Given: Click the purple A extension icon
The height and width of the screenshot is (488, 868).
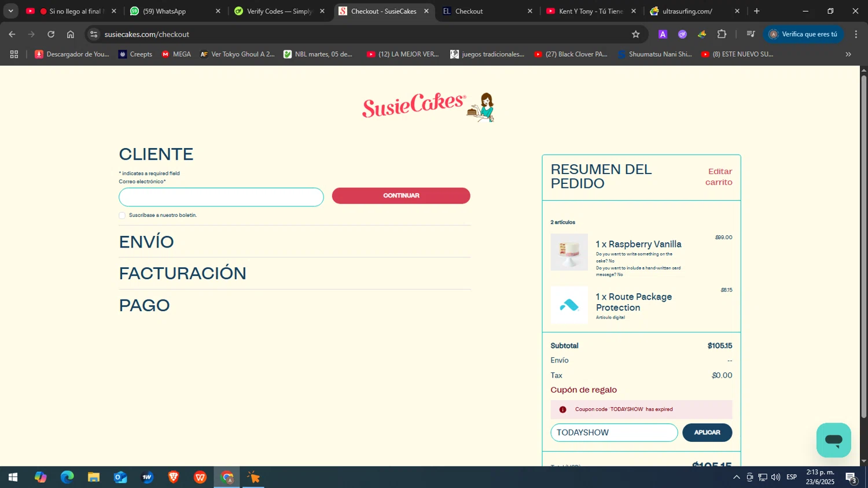Looking at the screenshot, I should click(663, 34).
